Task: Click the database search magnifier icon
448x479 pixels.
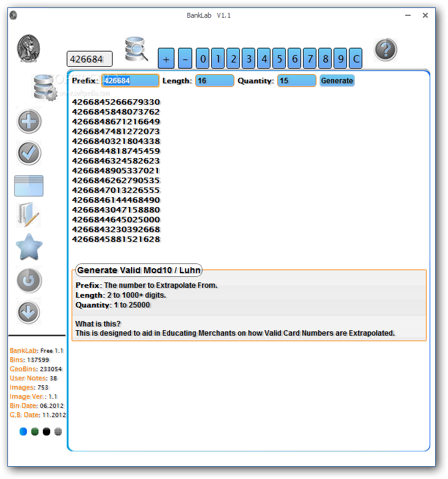Action: [x=136, y=49]
